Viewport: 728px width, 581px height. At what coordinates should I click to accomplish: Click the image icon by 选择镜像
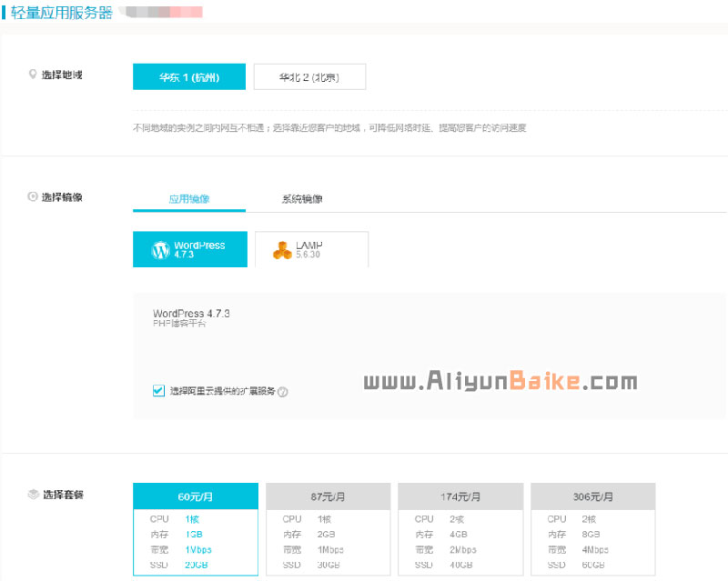[x=33, y=196]
